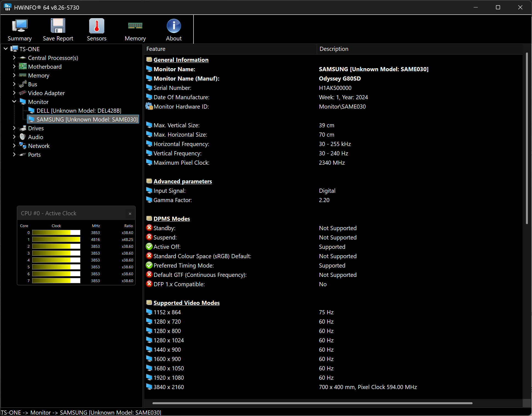Click the Motherboard tree icon

(23, 67)
